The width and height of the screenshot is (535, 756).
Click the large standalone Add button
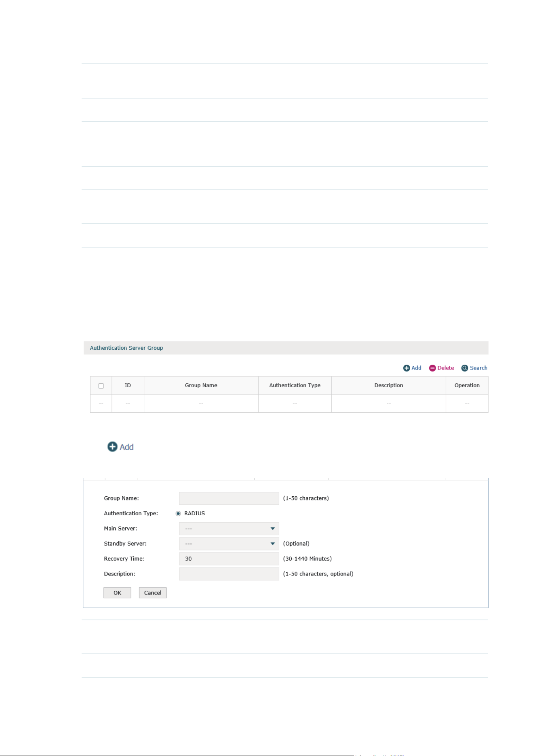coord(120,447)
